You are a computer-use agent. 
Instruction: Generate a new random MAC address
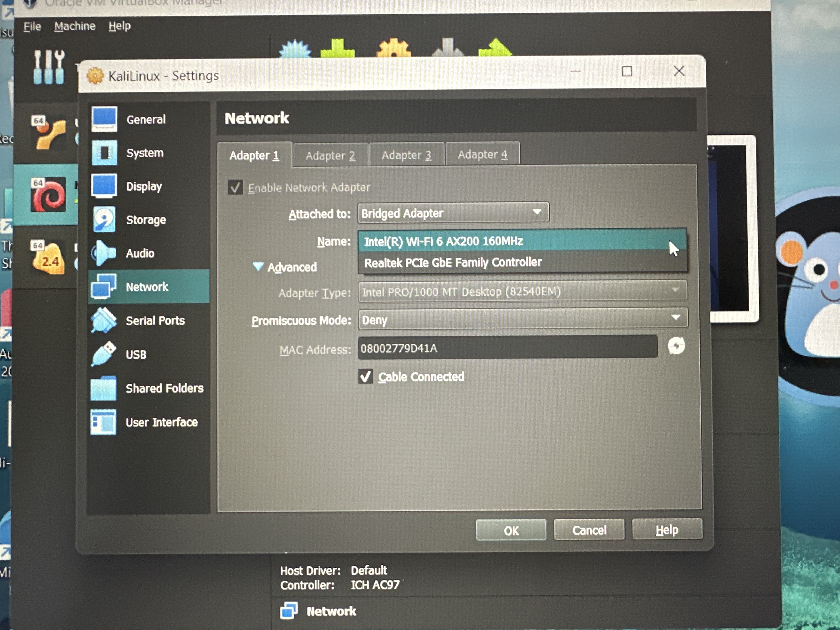[x=676, y=346]
